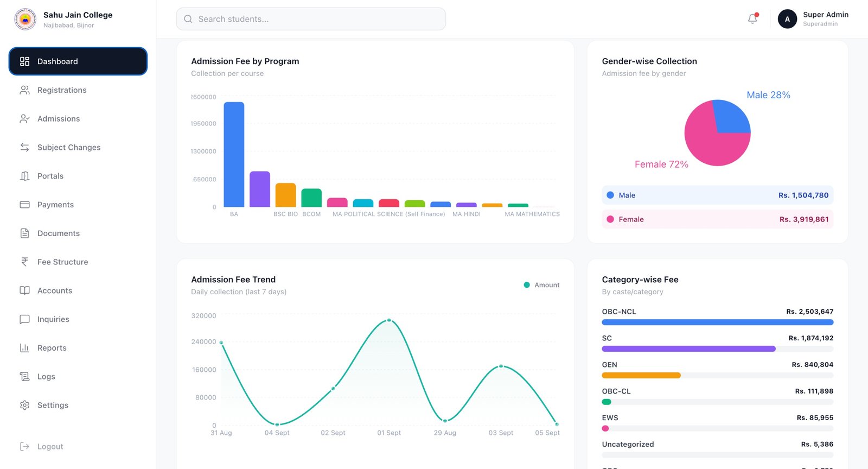Viewport: 868px width, 469px height.
Task: Click the "Category-wise Fee" heading
Action: tap(640, 280)
